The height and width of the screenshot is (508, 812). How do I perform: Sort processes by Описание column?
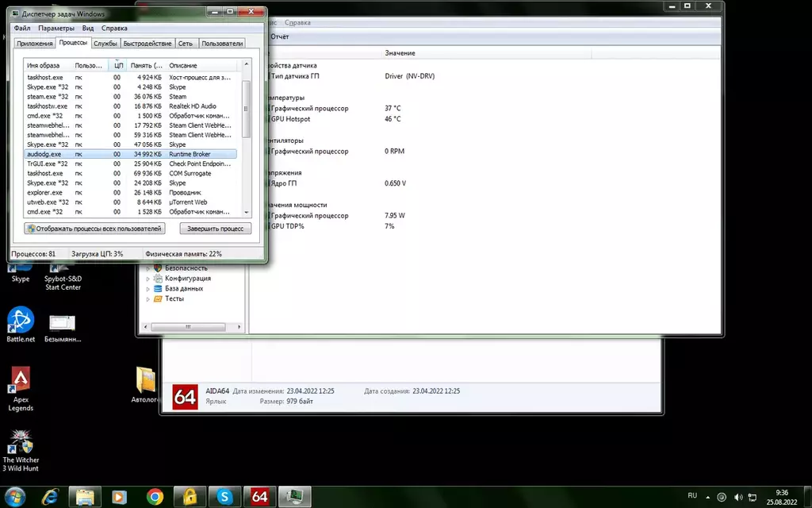tap(202, 65)
